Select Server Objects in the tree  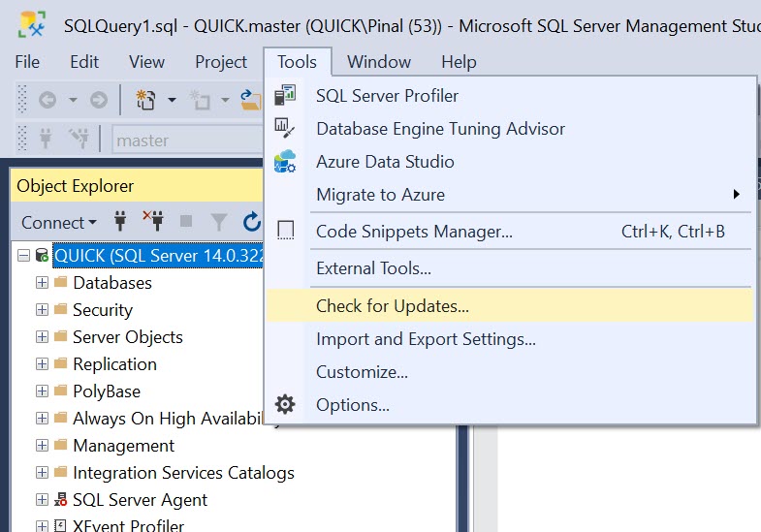(x=128, y=337)
